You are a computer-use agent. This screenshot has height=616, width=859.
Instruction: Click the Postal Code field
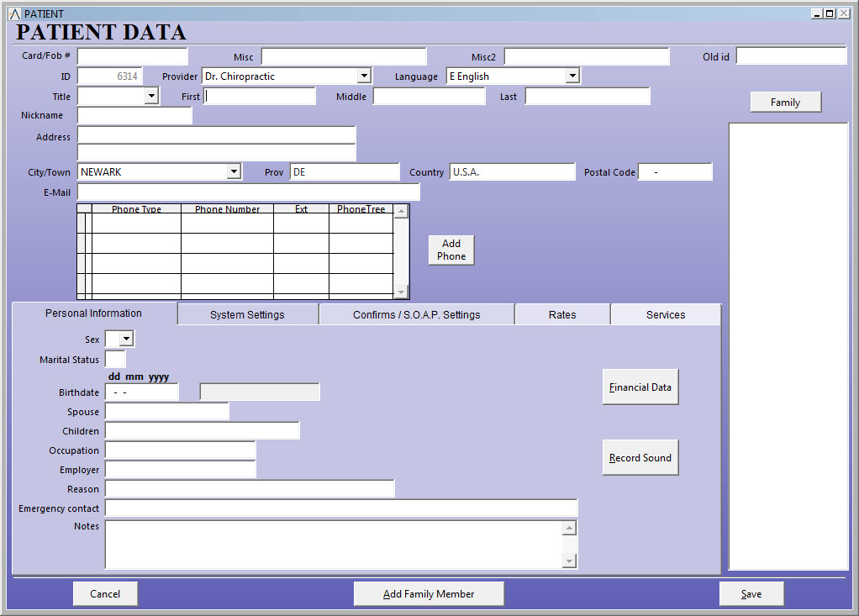[x=676, y=172]
